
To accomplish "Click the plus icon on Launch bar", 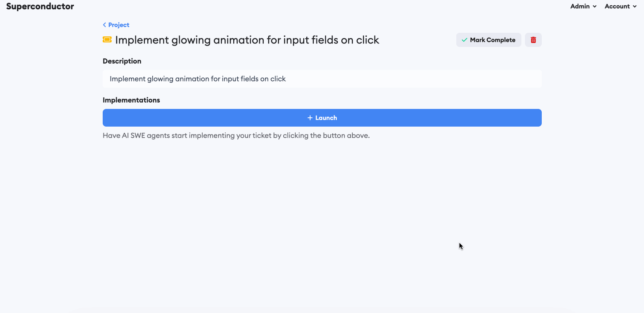I will point(310,118).
